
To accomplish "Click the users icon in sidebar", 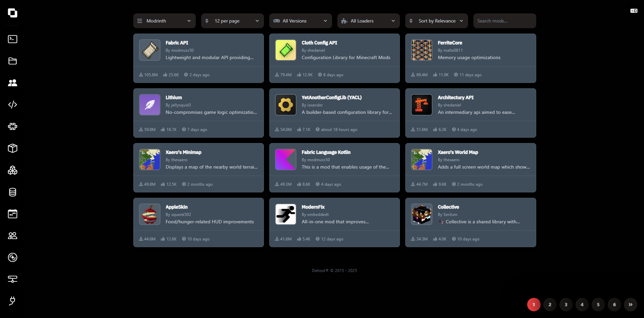I will click(x=12, y=83).
